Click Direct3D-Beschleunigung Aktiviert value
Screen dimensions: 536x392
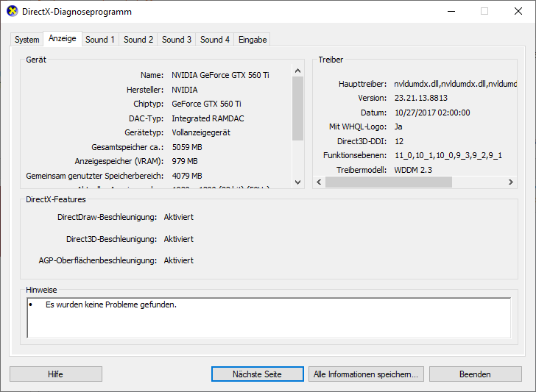(x=178, y=239)
